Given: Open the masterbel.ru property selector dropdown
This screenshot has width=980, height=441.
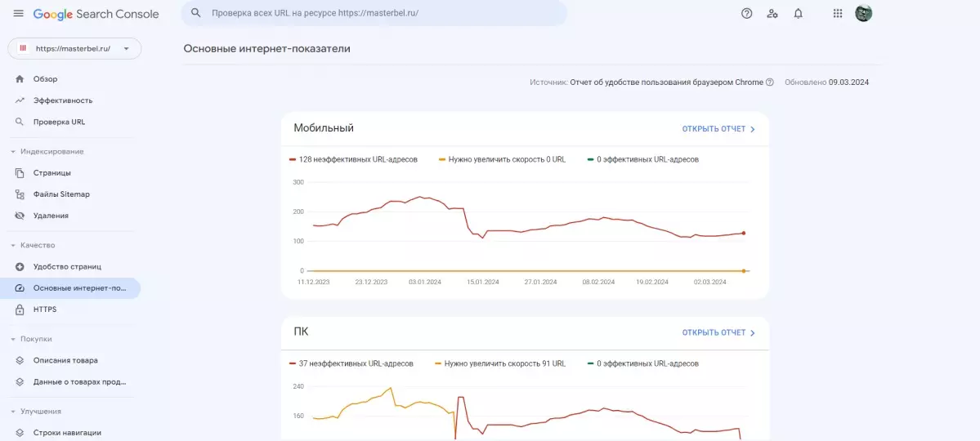Looking at the screenshot, I should tap(74, 49).
